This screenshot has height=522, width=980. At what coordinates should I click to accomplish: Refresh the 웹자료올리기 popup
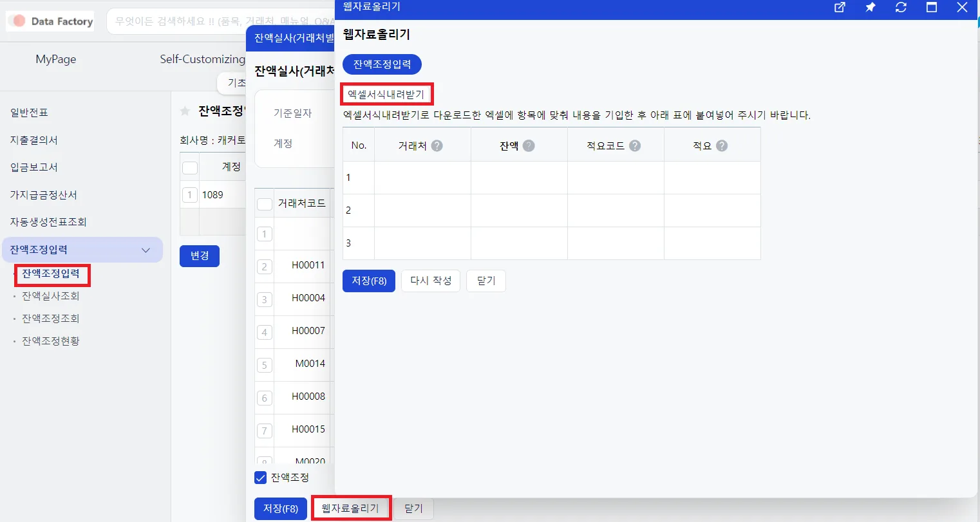pyautogui.click(x=901, y=8)
